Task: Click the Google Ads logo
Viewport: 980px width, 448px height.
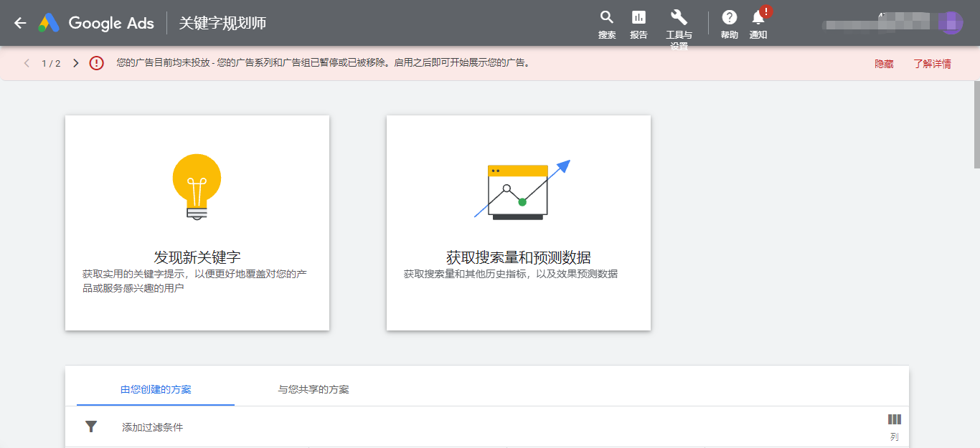Action: (x=96, y=23)
